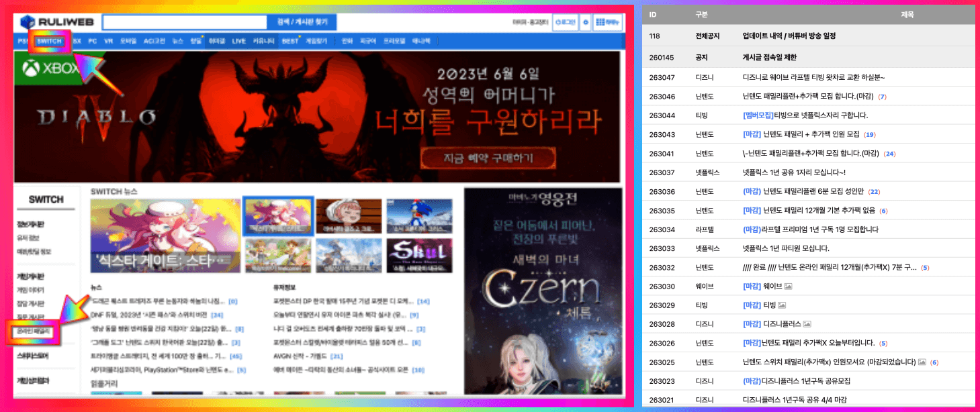
Task: Open post 닌텐도 패밀리 12개월 기본 추가팩 없음
Action: (809, 211)
